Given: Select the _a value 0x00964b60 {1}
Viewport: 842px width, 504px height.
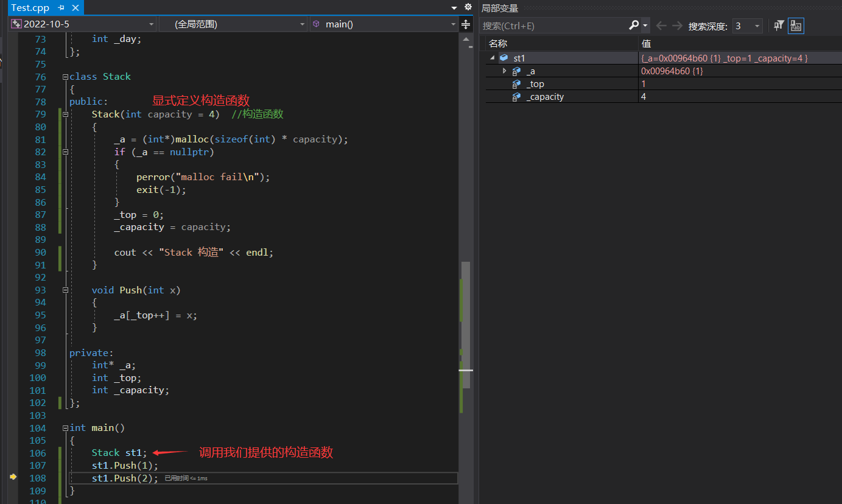Looking at the screenshot, I should pyautogui.click(x=672, y=71).
